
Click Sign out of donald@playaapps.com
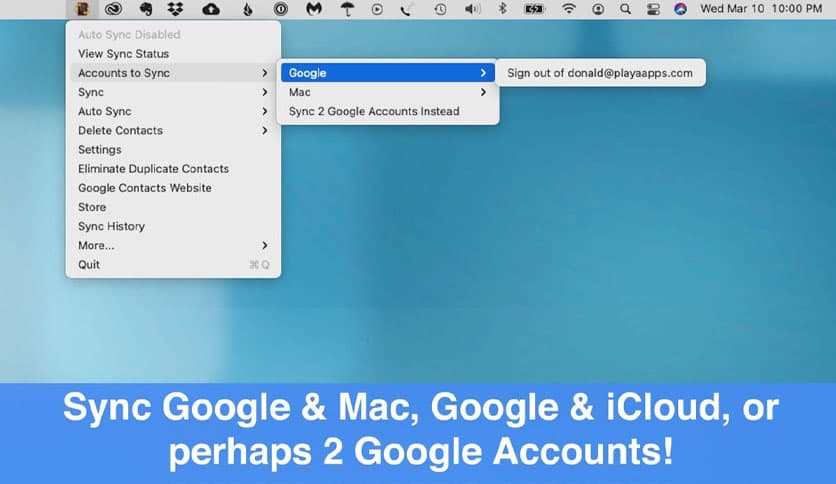[600, 73]
